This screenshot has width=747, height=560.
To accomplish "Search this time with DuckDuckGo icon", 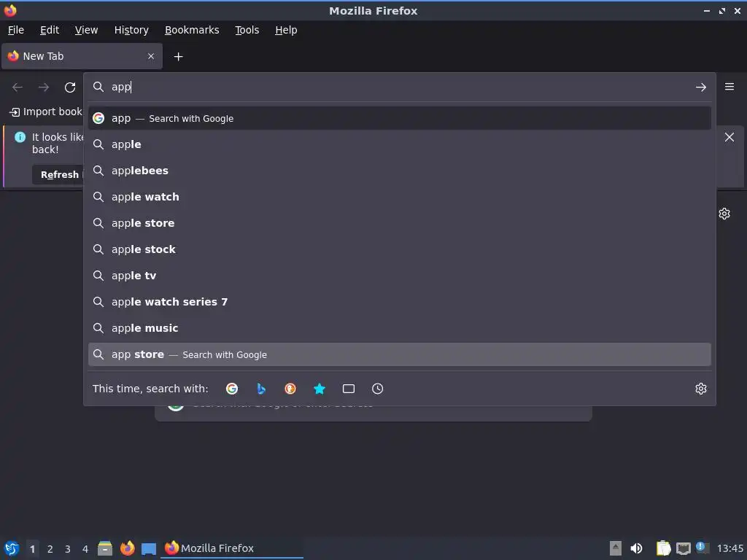I will [290, 389].
